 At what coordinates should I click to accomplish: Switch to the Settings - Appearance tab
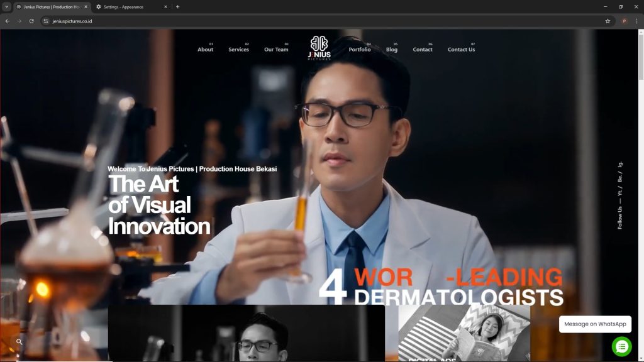(126, 7)
